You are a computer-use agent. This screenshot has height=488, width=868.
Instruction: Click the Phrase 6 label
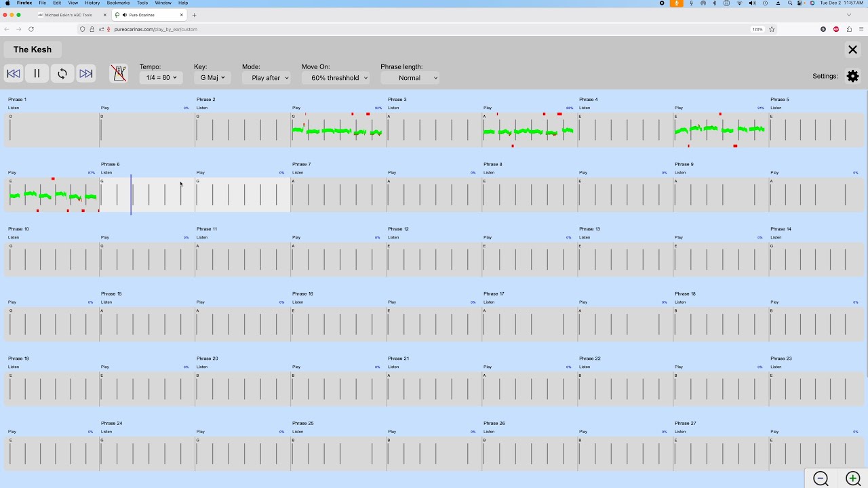[111, 164]
